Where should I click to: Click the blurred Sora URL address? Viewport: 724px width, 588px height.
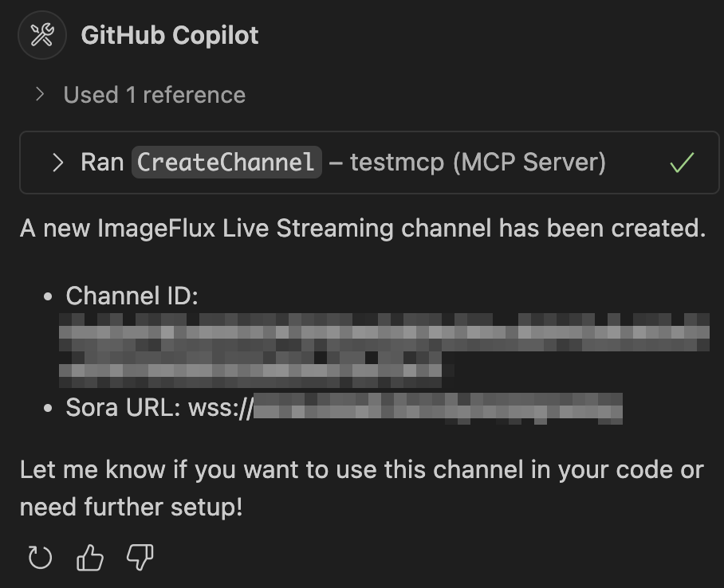(438, 409)
